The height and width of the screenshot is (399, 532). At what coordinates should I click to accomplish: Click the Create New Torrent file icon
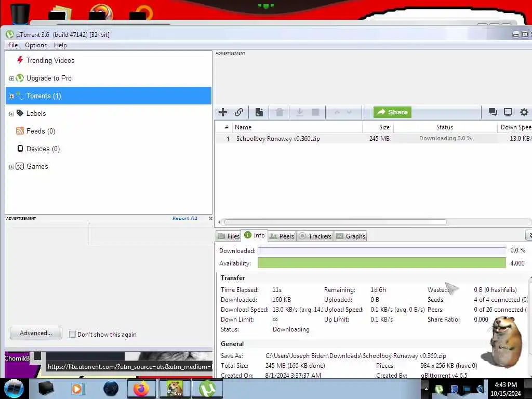[259, 112]
